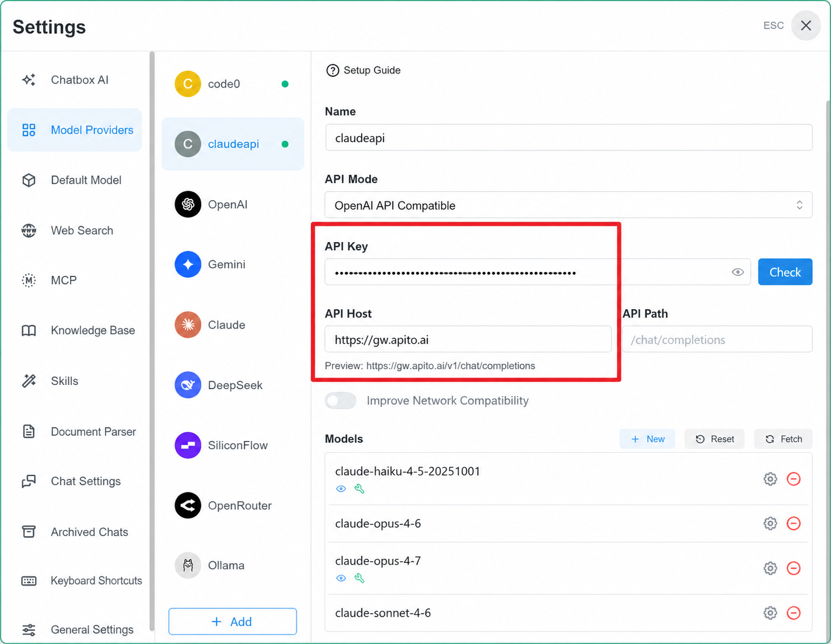Open the DeepSeek provider

click(233, 385)
